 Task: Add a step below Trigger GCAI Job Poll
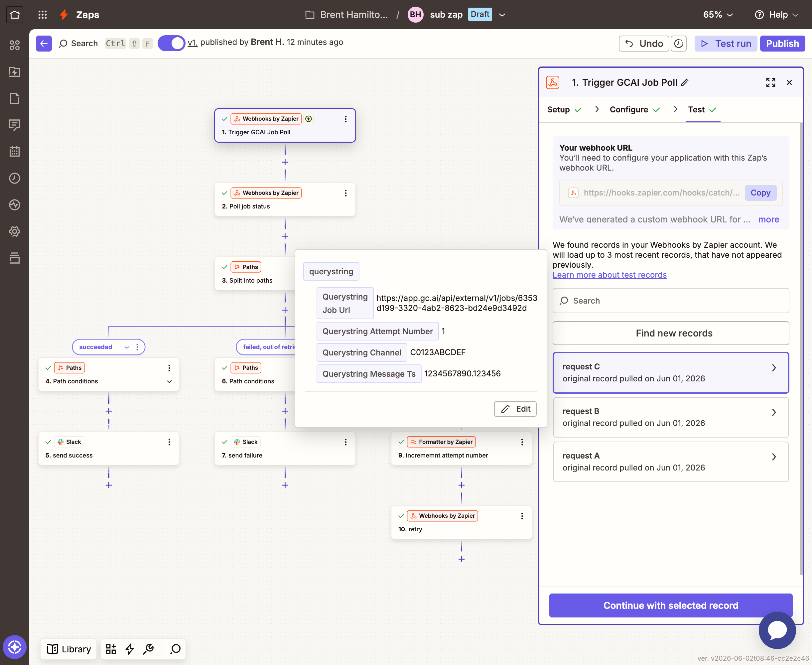(285, 162)
